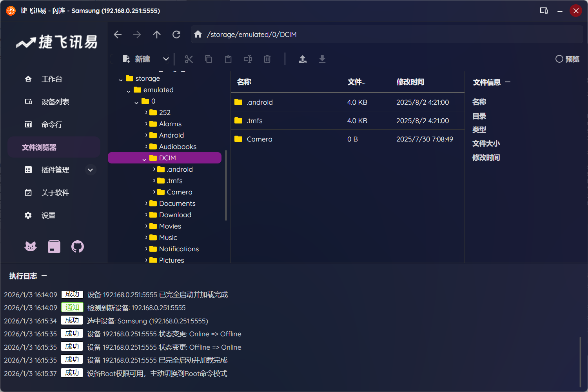
Task: Open 设备列表 in the sidebar
Action: pos(55,102)
